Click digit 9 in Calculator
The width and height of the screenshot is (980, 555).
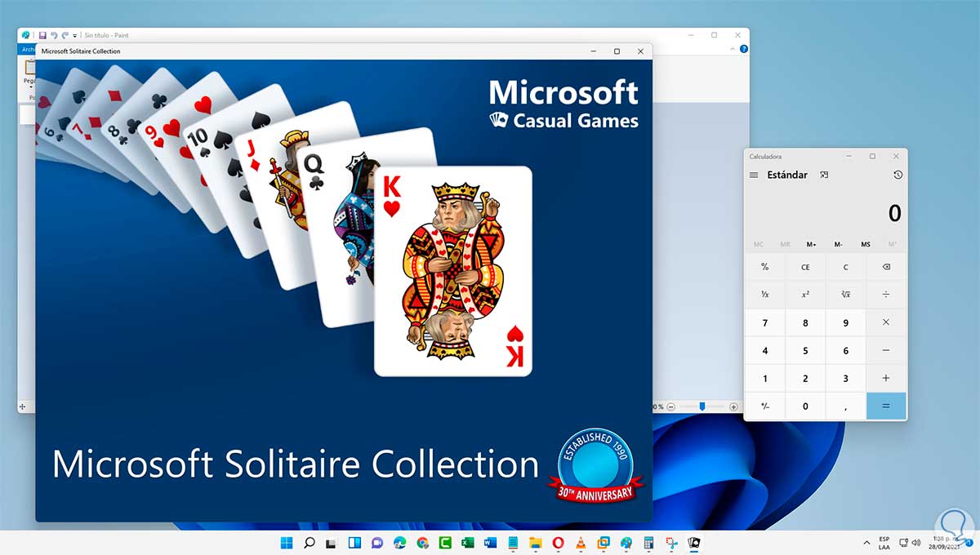pyautogui.click(x=845, y=323)
